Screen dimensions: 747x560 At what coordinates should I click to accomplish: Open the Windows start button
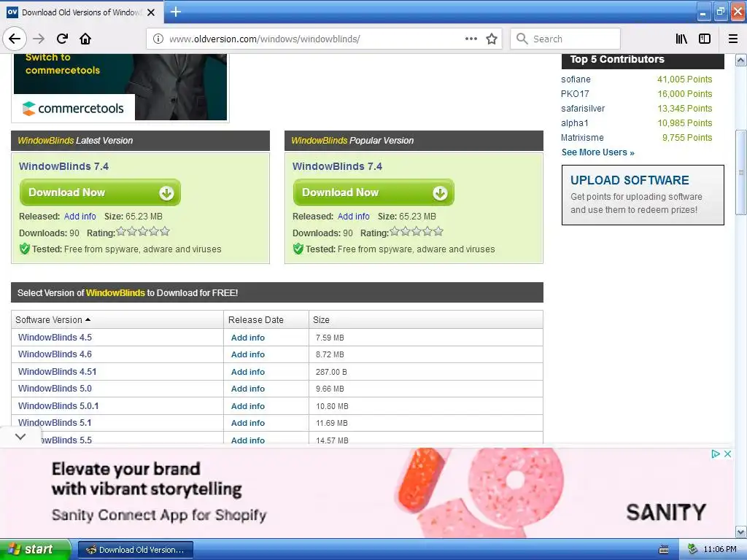(35, 549)
